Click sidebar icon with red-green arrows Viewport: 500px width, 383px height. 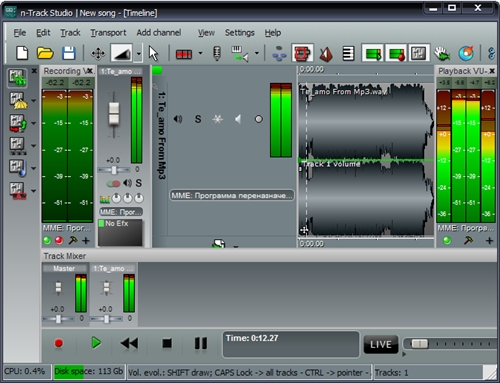(x=18, y=123)
